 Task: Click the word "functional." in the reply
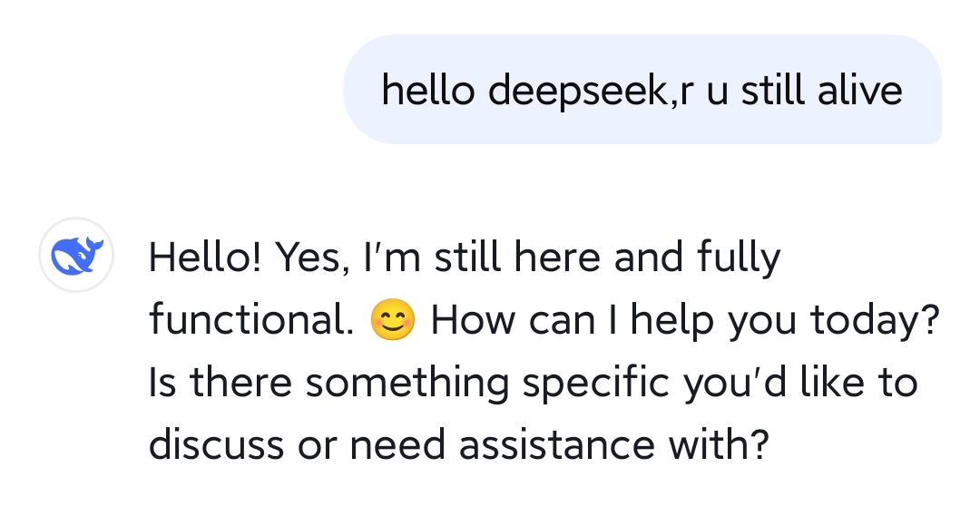[251, 319]
